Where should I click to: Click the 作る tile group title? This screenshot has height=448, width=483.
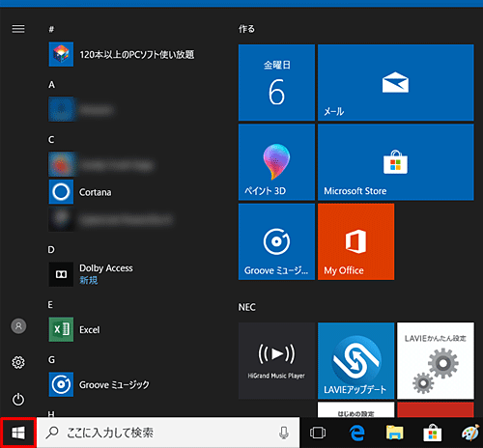pyautogui.click(x=246, y=29)
